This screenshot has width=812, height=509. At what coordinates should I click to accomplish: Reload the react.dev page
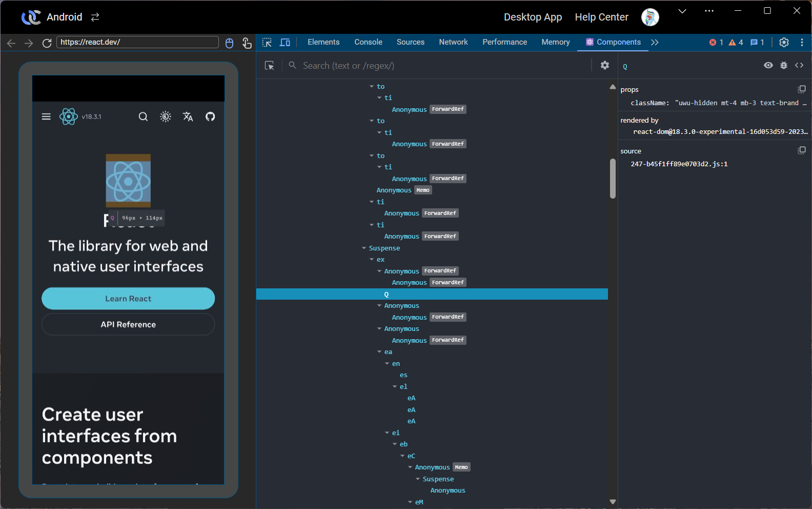(x=47, y=43)
